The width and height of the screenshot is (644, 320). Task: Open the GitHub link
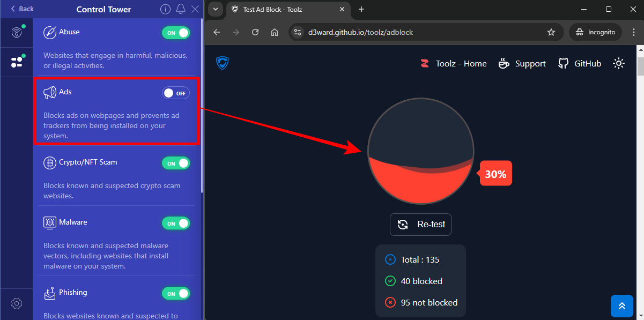click(x=580, y=63)
